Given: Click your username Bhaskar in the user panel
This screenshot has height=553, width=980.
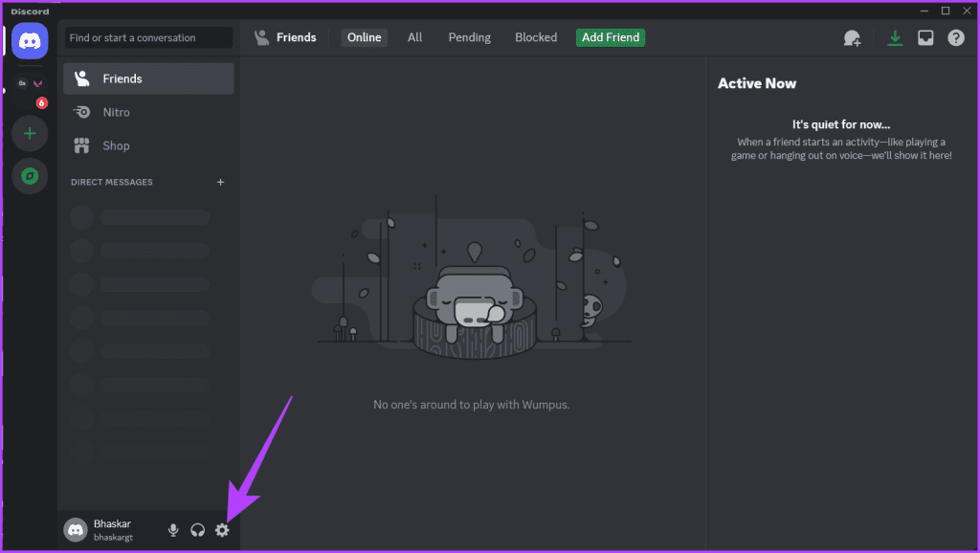Looking at the screenshot, I should (x=112, y=523).
